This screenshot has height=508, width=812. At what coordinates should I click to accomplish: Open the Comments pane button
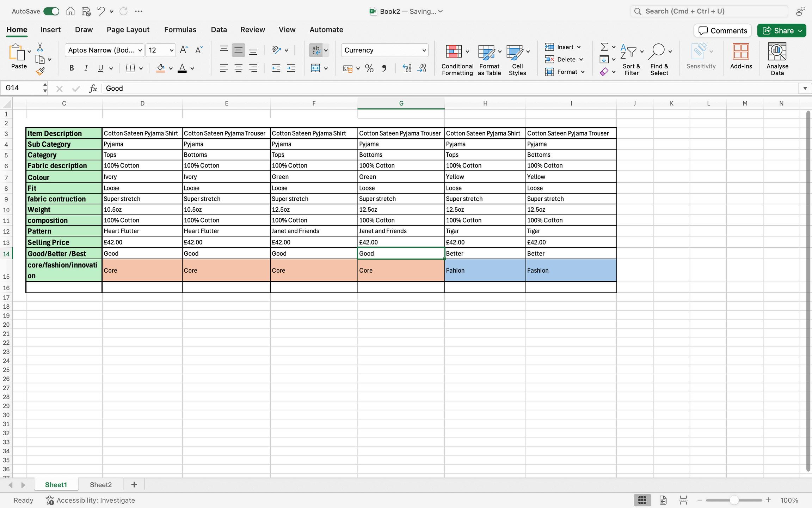pyautogui.click(x=722, y=31)
